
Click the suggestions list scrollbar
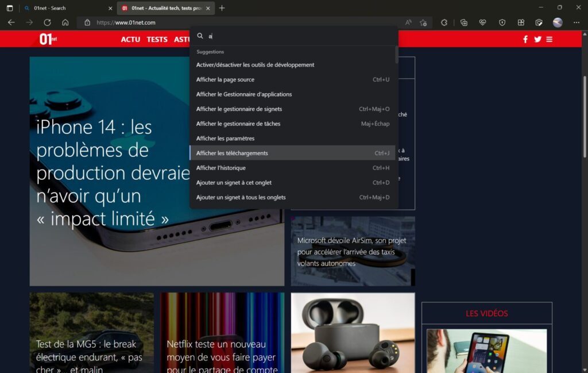point(397,55)
